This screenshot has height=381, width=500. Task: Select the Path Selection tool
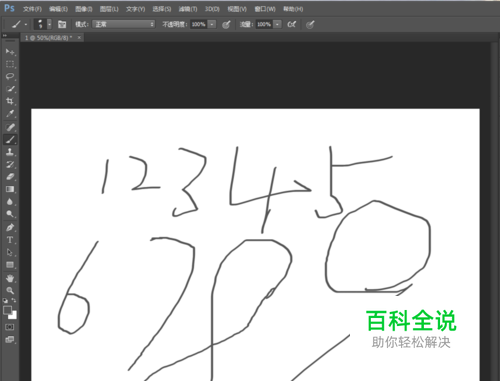[x=10, y=252]
